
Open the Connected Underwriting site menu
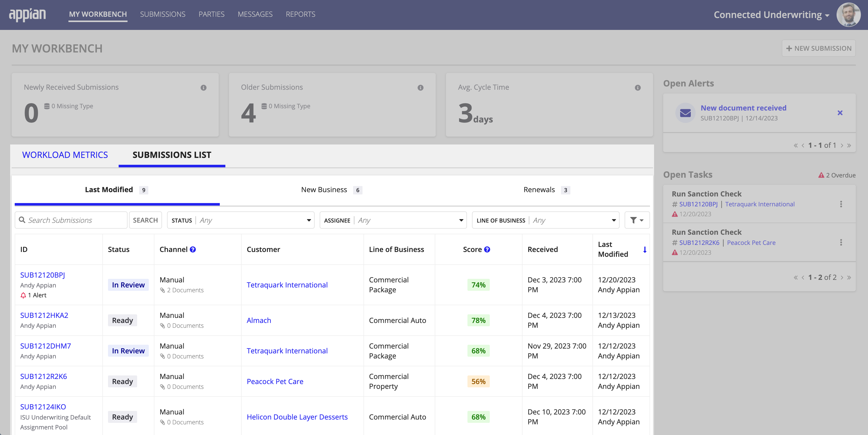tap(771, 14)
